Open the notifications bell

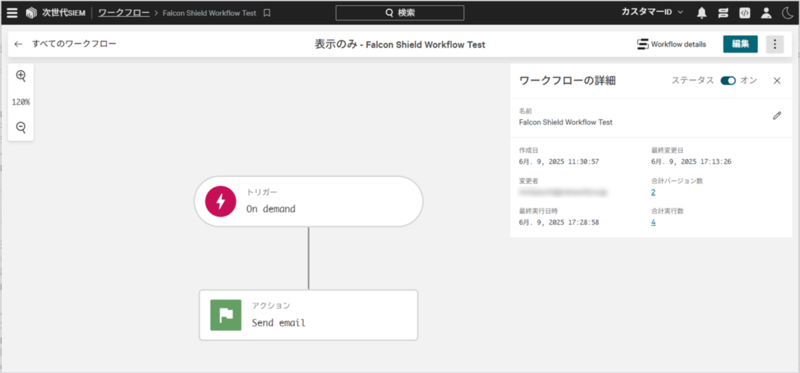(703, 13)
